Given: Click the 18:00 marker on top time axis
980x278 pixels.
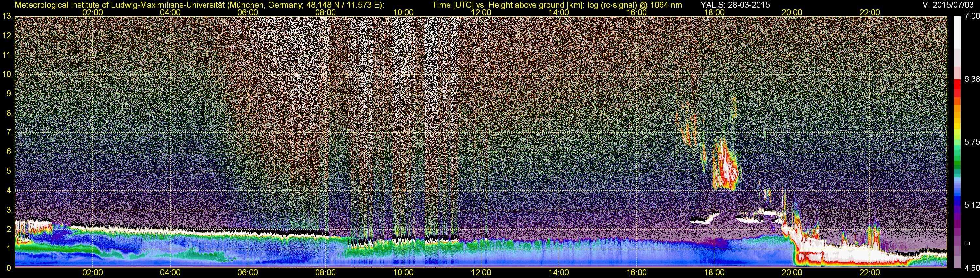Looking at the screenshot, I should tap(714, 12).
